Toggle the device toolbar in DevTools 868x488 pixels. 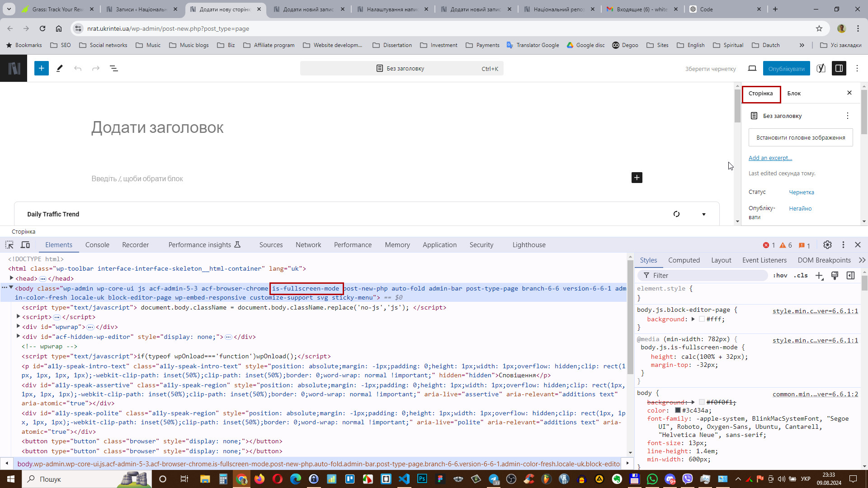coord(25,244)
